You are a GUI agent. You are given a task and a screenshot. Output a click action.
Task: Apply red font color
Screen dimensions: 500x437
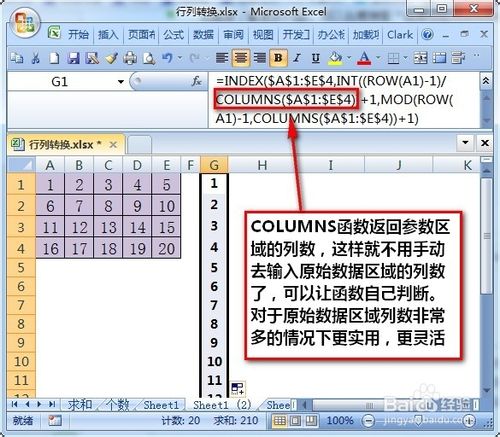[364, 58]
